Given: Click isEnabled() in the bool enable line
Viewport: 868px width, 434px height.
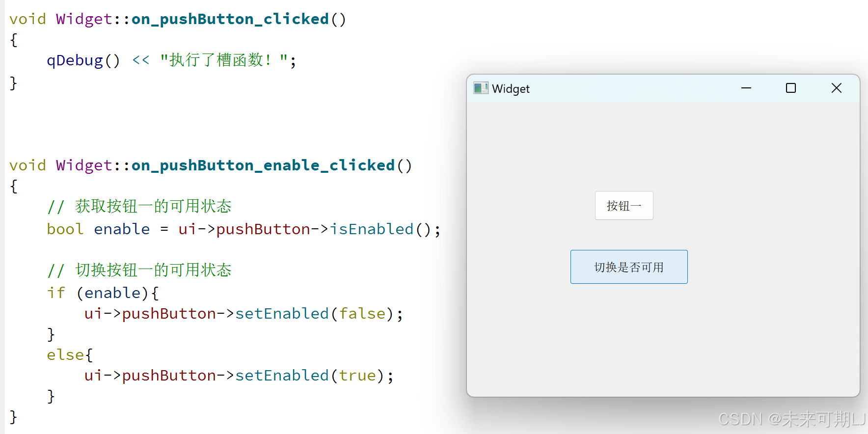Looking at the screenshot, I should point(380,229).
